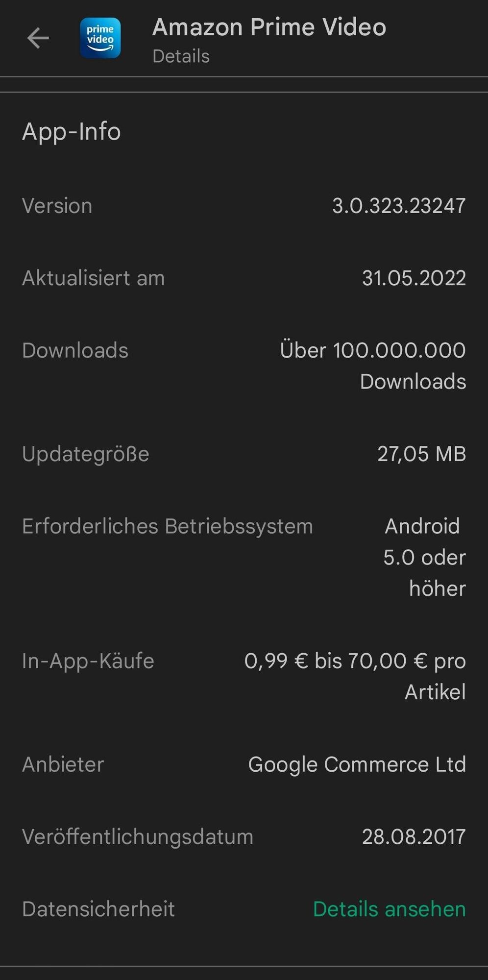Select the 'Aktualisiert am' label

94,278
